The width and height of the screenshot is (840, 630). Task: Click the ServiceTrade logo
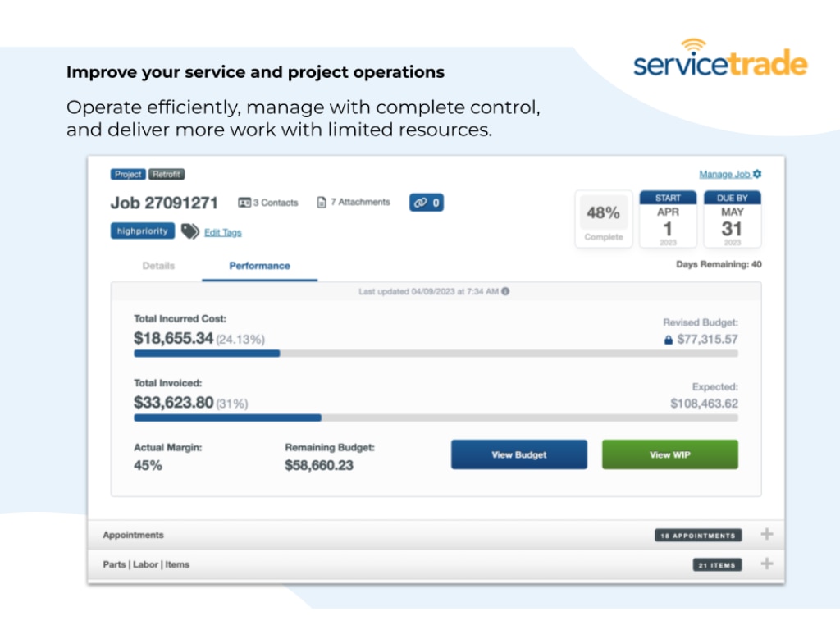[720, 59]
